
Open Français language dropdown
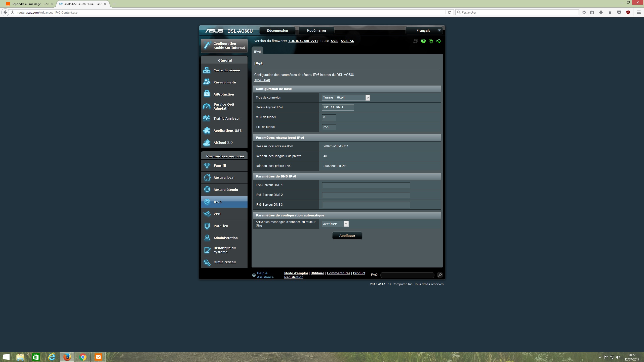coord(424,30)
